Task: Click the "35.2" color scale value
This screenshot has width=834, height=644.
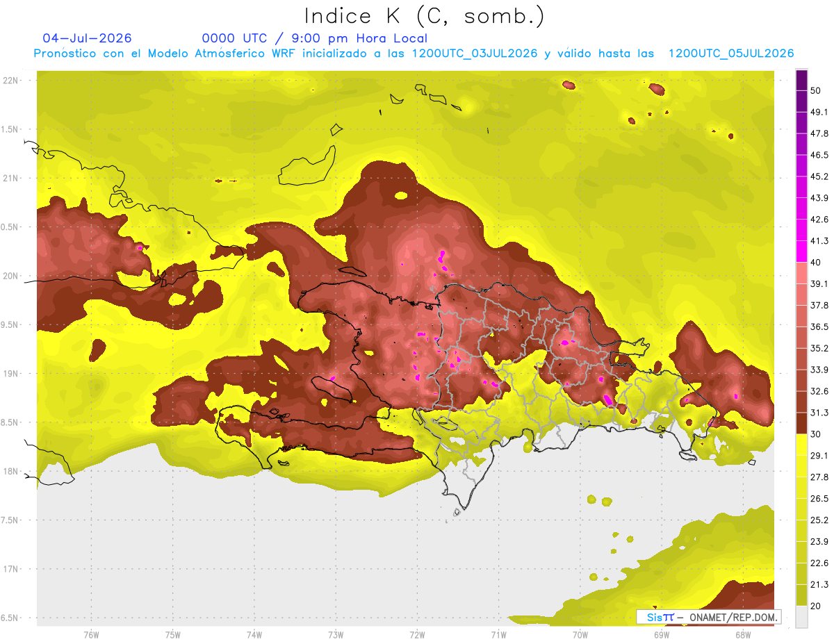Action: tap(819, 348)
